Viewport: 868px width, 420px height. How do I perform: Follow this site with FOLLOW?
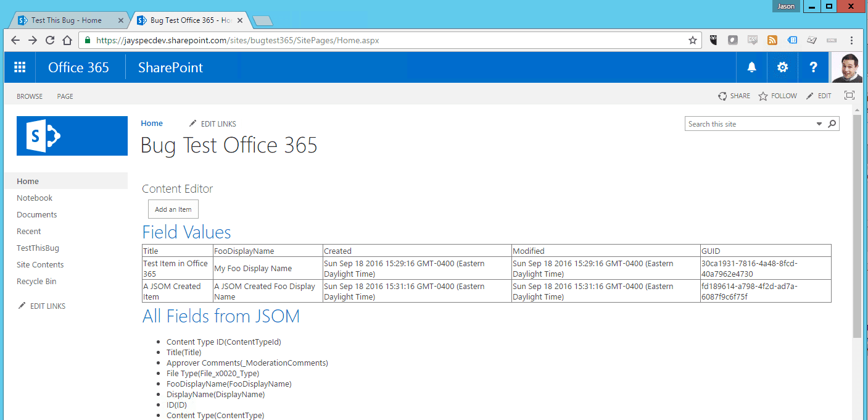[x=777, y=96]
